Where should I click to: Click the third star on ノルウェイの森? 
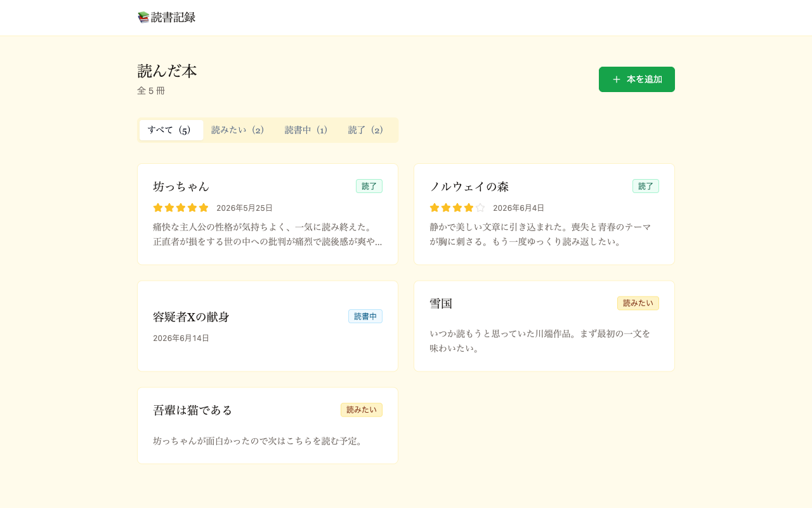(457, 208)
